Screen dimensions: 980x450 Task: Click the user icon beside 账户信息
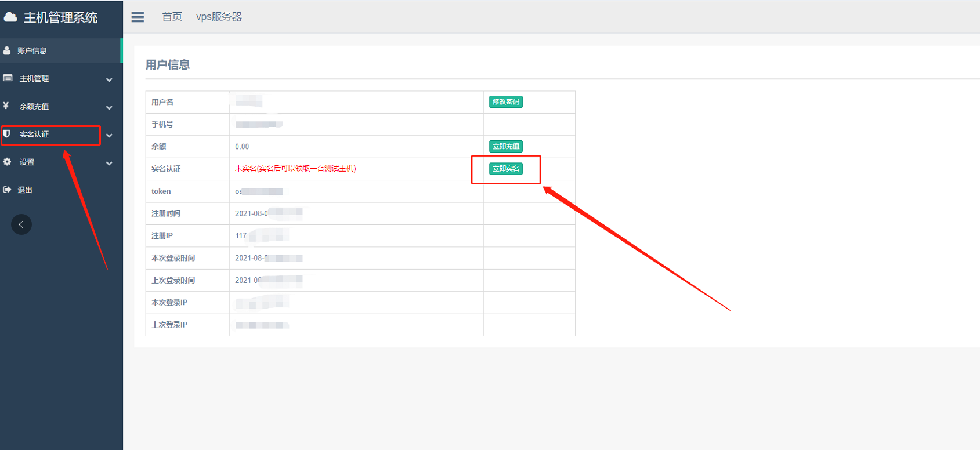click(7, 50)
